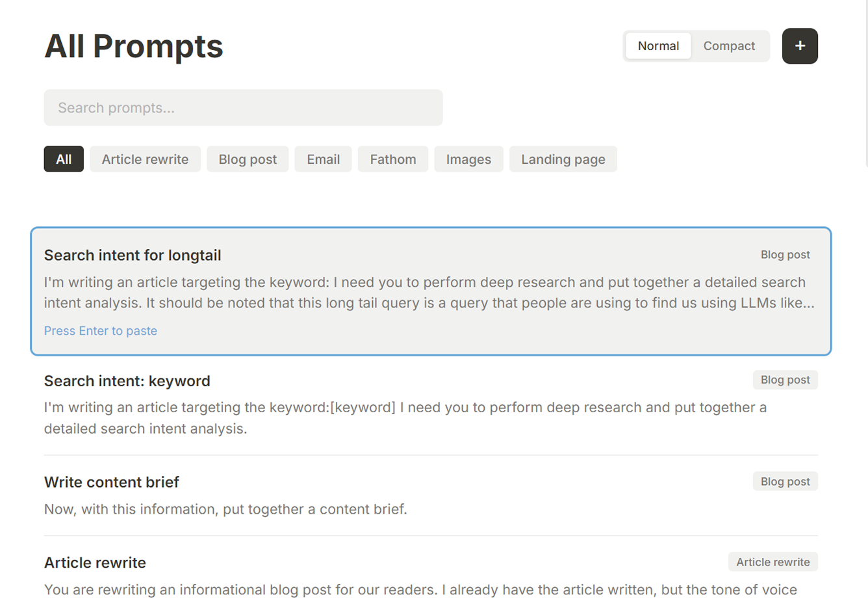The height and width of the screenshot is (604, 868).
Task: Show all prompts with the All filter
Action: 63,159
